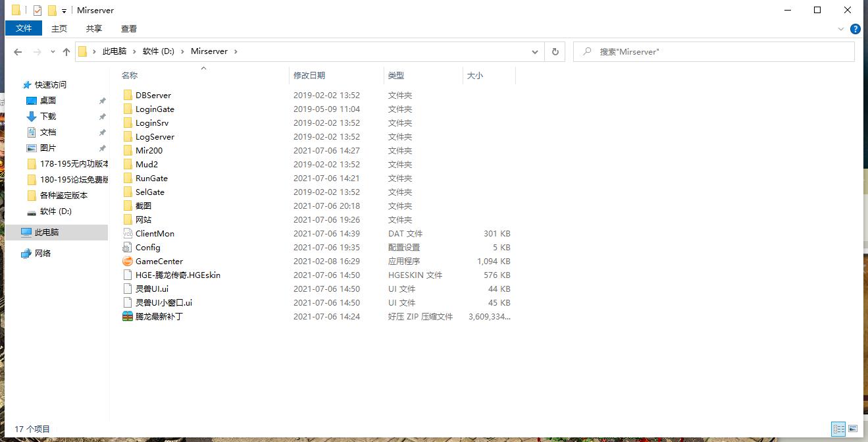The height and width of the screenshot is (442, 868).
Task: Sort files by 修改日期 column header
Action: pyautogui.click(x=309, y=76)
